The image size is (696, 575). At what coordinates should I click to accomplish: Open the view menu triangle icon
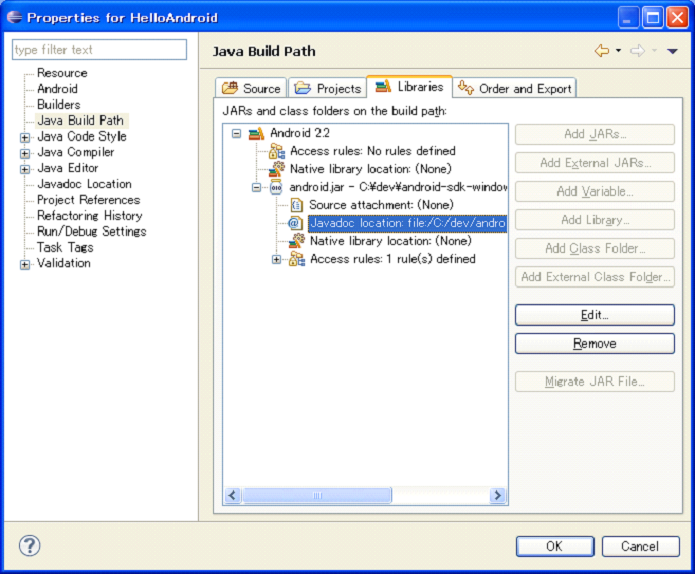click(x=673, y=52)
